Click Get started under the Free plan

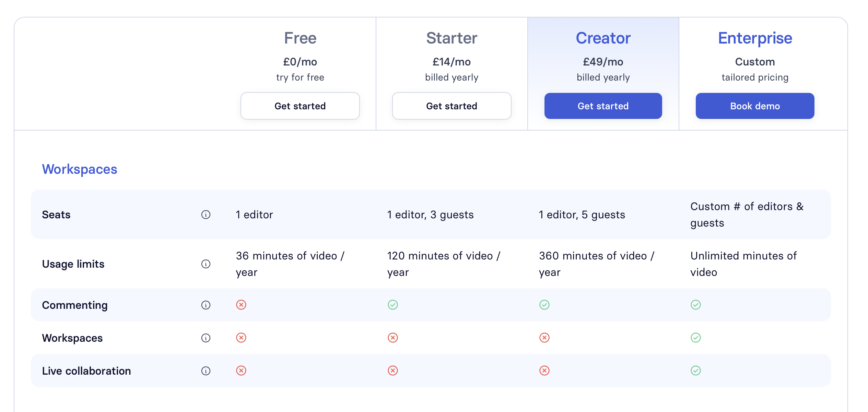[300, 106]
